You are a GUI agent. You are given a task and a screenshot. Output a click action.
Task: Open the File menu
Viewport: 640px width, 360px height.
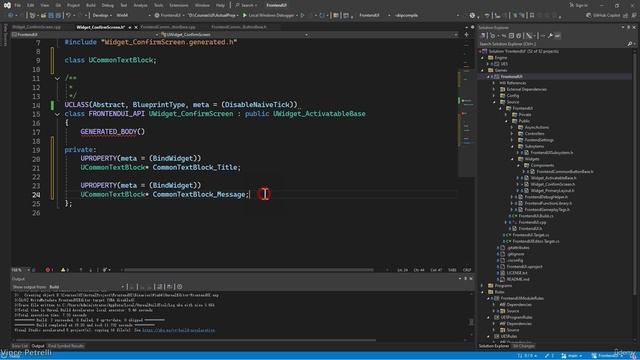(x=18, y=5)
